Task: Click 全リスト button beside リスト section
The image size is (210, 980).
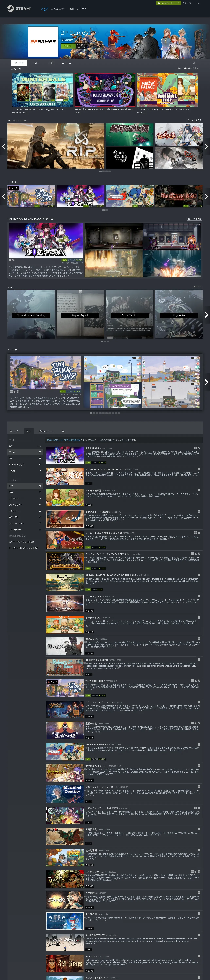Action: tap(197, 287)
